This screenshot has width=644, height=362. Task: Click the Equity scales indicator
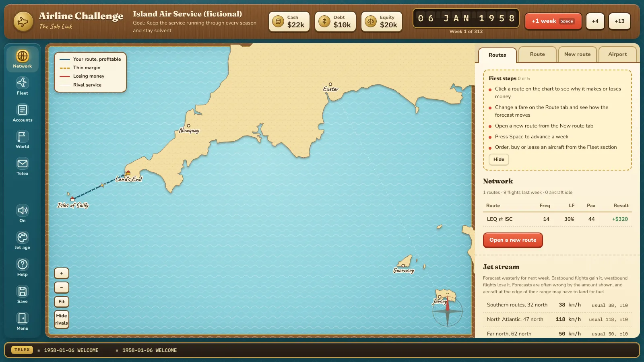382,21
